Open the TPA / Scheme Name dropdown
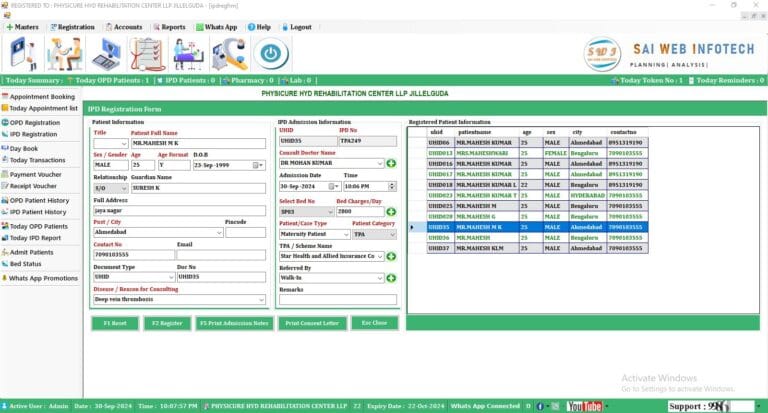768x413 pixels. (x=380, y=256)
